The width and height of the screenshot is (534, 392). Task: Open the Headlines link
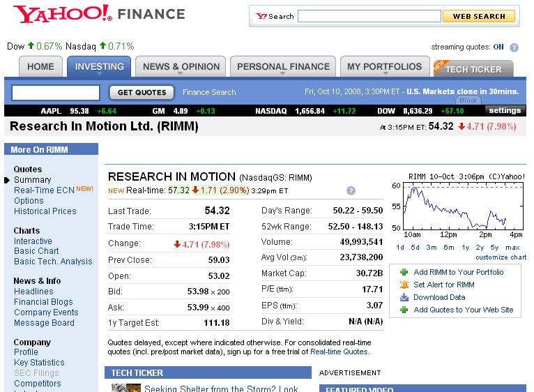[x=33, y=292]
